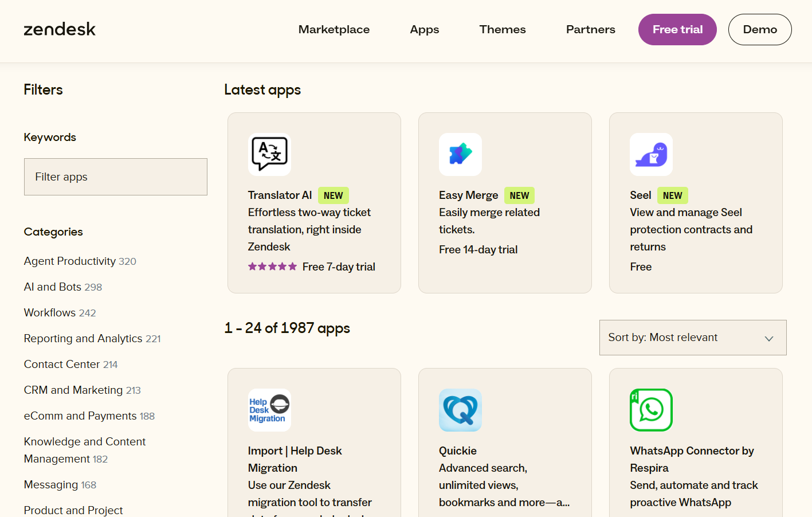Click the Translator AI five-star rating

click(x=272, y=267)
